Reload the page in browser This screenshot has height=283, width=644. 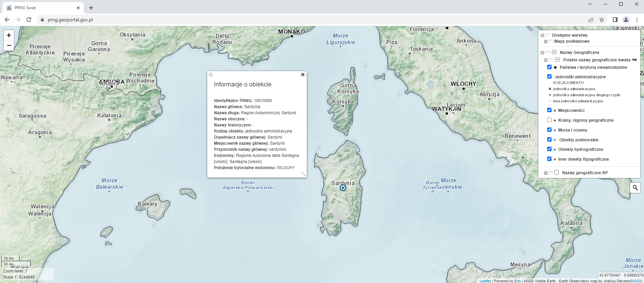click(29, 20)
